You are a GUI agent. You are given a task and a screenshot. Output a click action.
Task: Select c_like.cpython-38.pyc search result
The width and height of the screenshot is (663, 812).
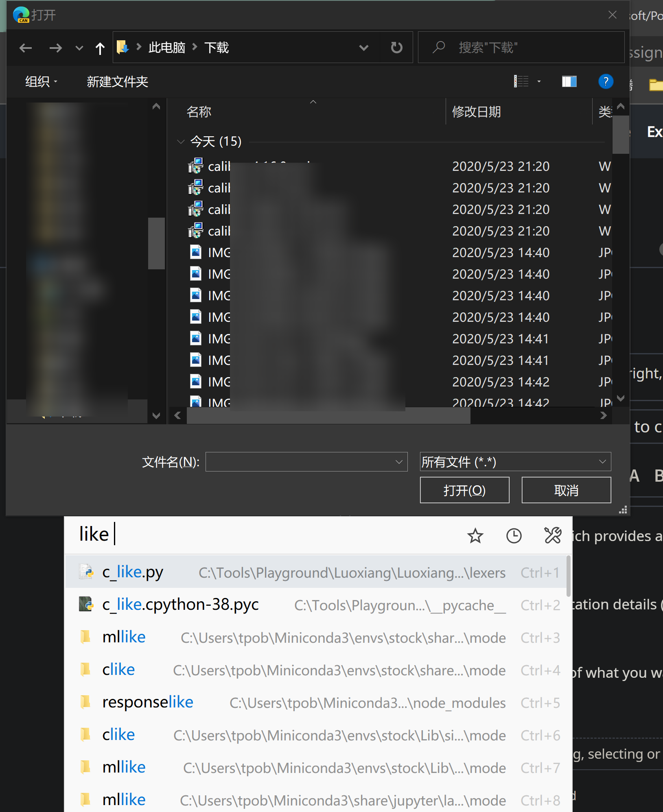pos(316,605)
